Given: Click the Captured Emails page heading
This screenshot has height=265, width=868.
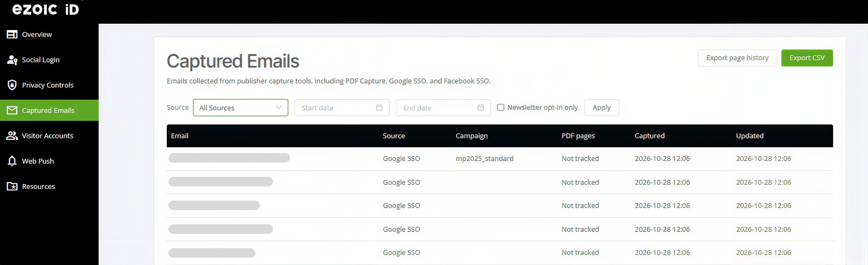Looking at the screenshot, I should 233,61.
